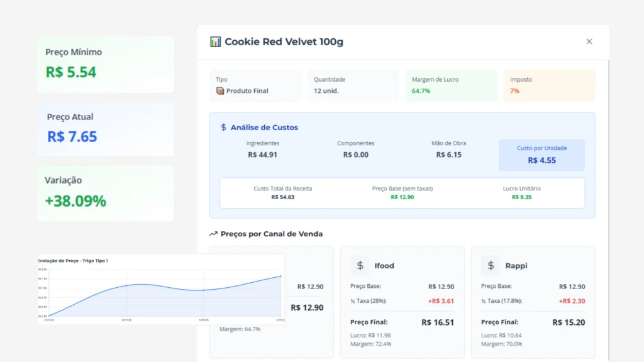The height and width of the screenshot is (362, 644).
Task: Click the Ifood dollar sign icon
Action: (x=360, y=265)
